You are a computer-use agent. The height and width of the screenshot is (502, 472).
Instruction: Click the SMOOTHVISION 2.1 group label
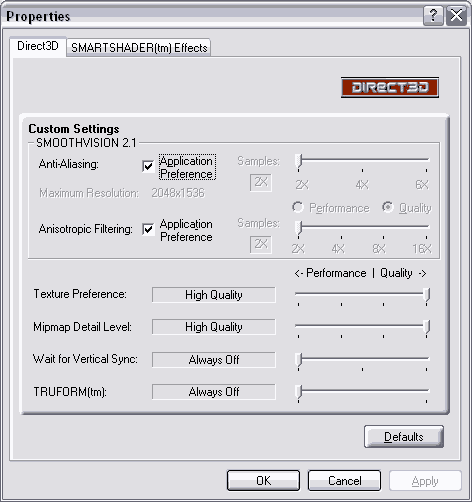coord(86,143)
